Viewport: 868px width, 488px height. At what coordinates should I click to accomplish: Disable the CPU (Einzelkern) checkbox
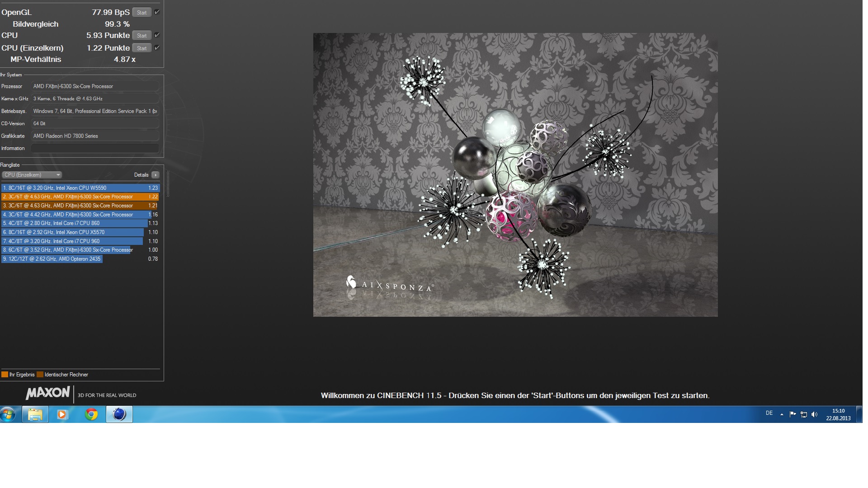pos(157,48)
